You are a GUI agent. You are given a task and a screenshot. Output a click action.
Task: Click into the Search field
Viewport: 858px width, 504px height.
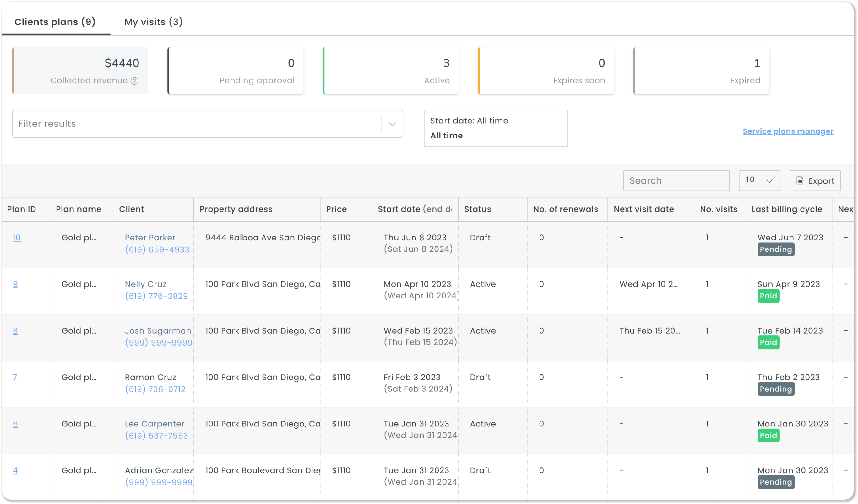(x=676, y=181)
